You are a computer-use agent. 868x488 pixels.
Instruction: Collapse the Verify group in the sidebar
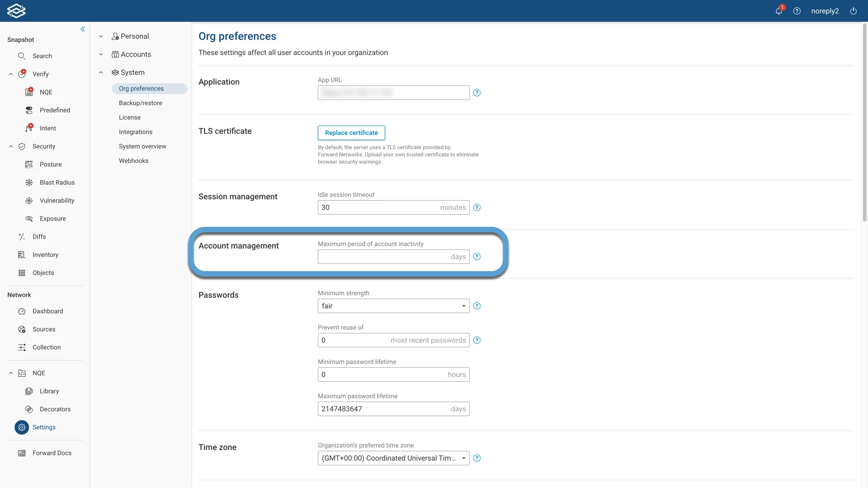click(11, 74)
